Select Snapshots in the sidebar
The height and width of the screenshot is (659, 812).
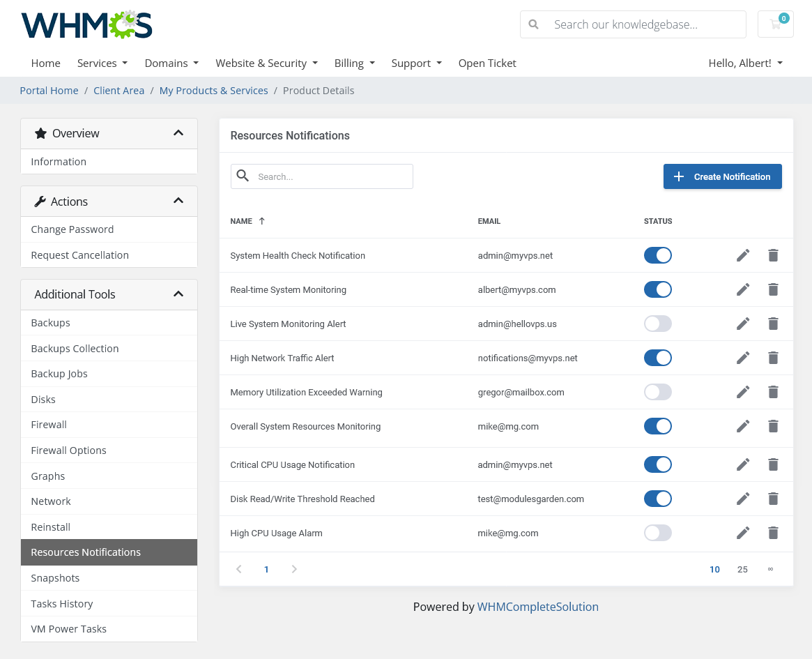(x=55, y=578)
